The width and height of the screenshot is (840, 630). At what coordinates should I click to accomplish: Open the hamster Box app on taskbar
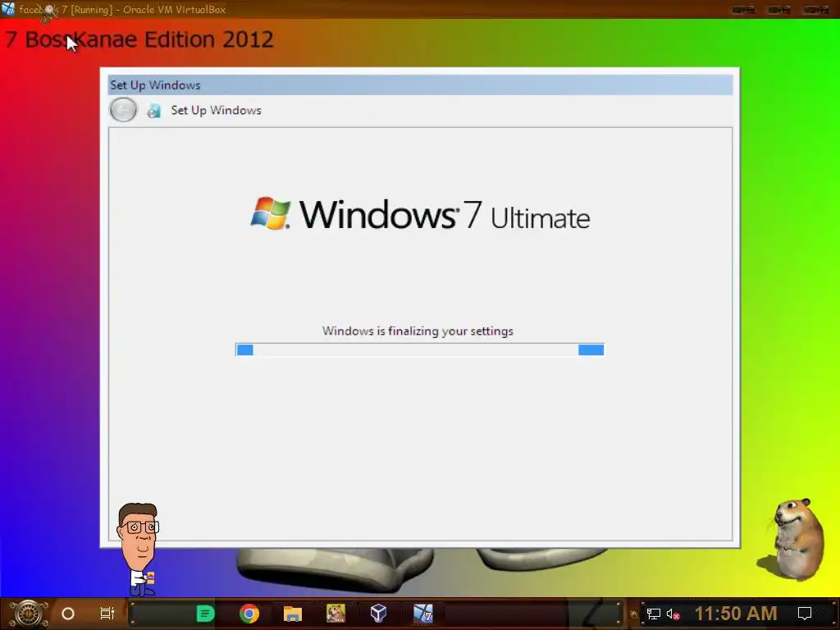336,614
